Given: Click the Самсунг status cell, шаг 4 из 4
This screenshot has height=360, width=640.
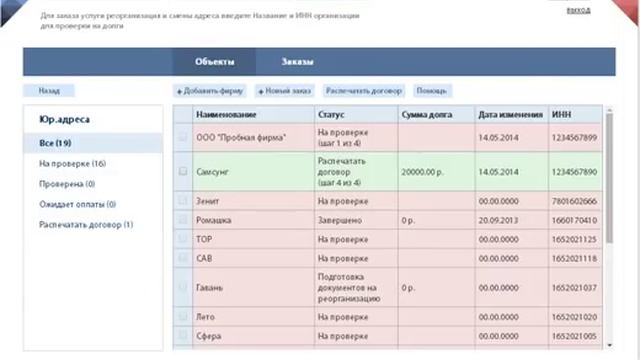Looking at the screenshot, I should [356, 172].
